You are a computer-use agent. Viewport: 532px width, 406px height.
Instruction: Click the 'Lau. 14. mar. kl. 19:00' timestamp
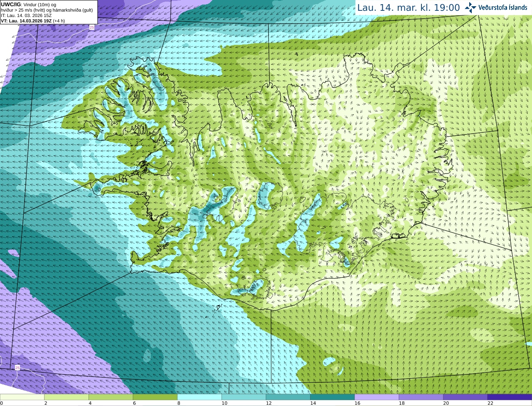(x=409, y=7)
